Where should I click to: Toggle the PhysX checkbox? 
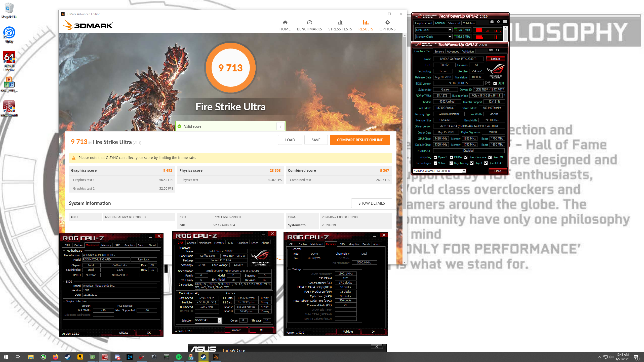tap(472, 163)
